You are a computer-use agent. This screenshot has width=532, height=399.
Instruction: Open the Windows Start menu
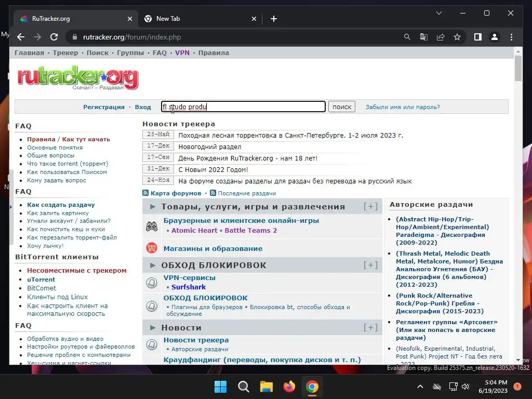[x=220, y=387]
